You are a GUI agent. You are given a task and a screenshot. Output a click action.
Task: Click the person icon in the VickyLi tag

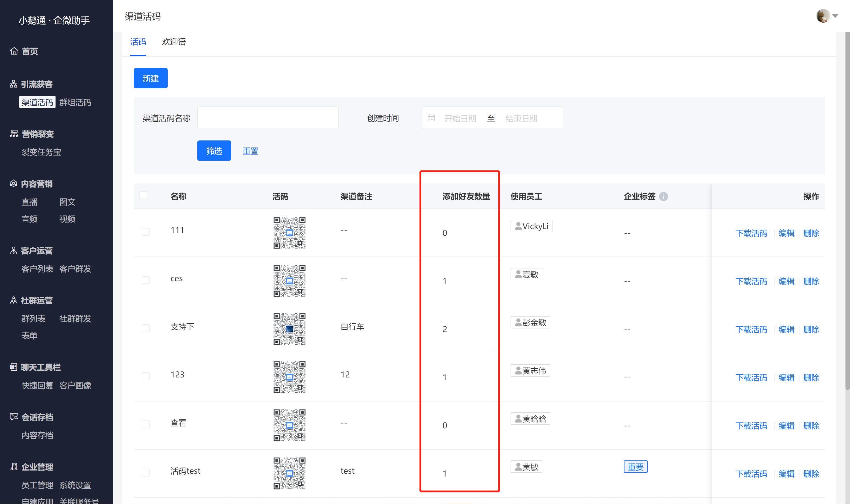518,226
